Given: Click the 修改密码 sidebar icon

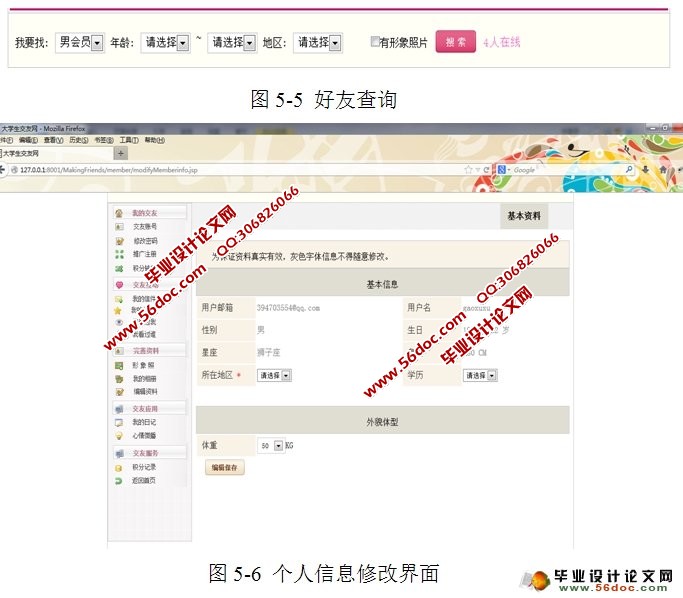Looking at the screenshot, I should click(x=119, y=241).
